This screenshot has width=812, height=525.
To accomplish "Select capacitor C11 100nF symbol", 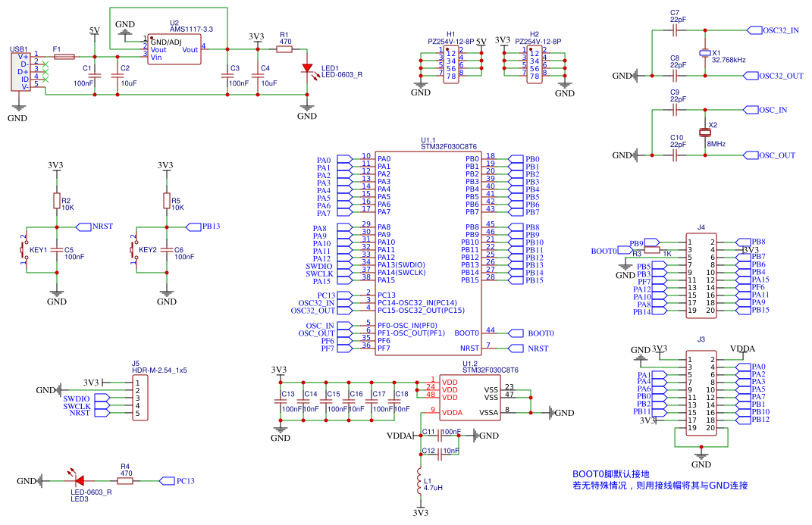I will click(x=440, y=436).
